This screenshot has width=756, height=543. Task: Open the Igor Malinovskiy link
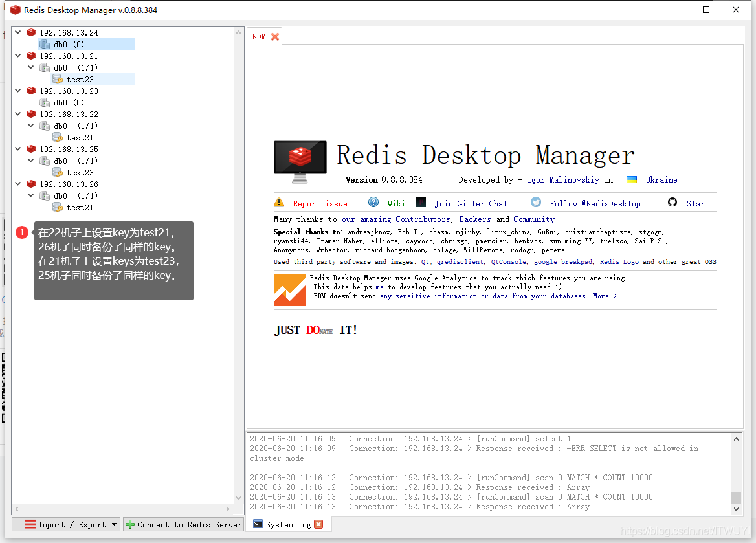point(562,180)
